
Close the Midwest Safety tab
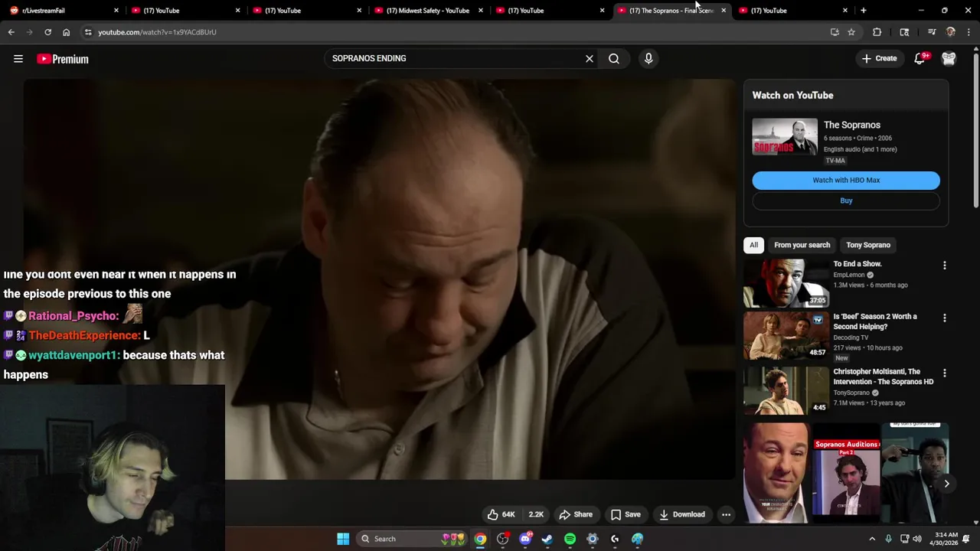click(481, 11)
